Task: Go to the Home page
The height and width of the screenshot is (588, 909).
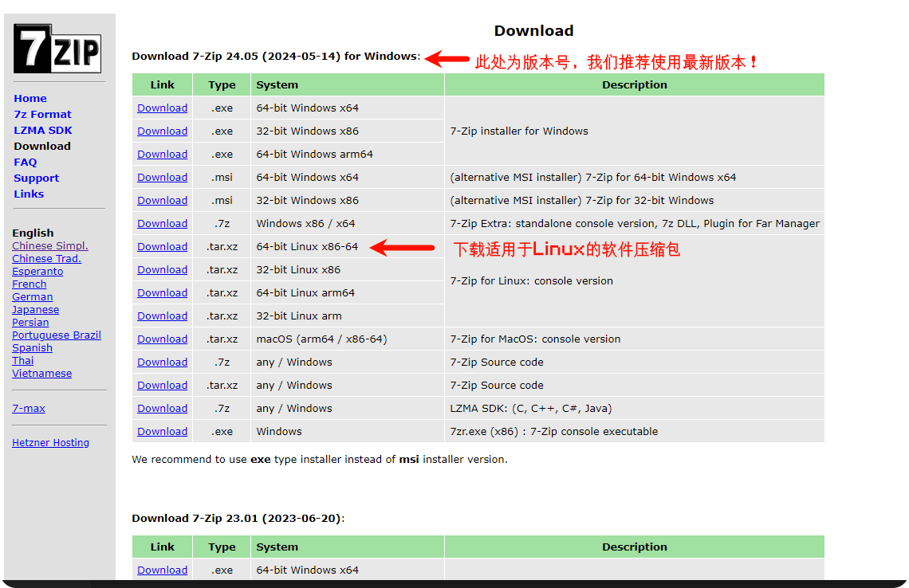Action: [30, 99]
